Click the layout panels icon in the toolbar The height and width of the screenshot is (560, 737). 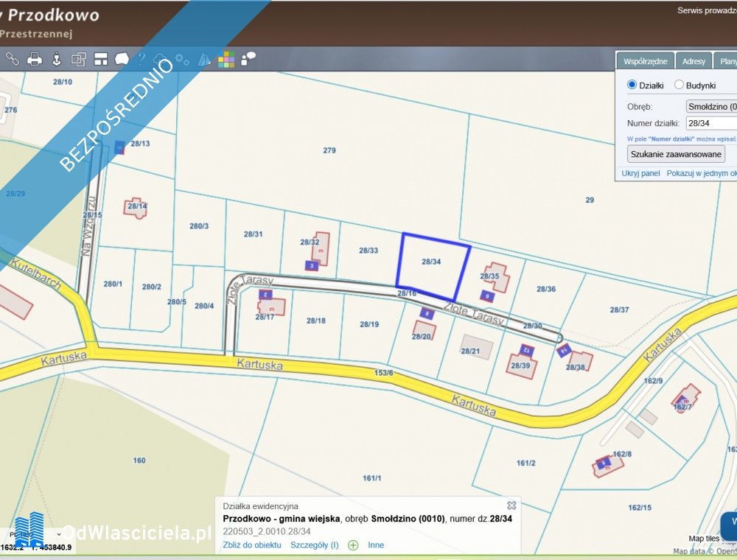click(101, 59)
